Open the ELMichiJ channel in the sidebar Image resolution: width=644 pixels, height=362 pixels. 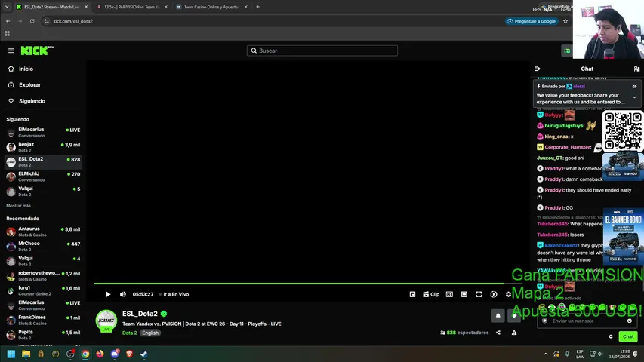[x=43, y=176]
